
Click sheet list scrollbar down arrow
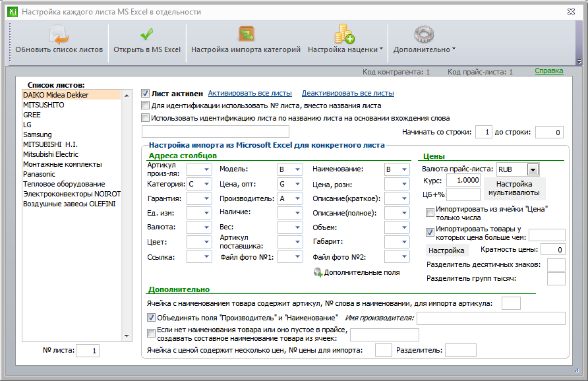(127, 336)
